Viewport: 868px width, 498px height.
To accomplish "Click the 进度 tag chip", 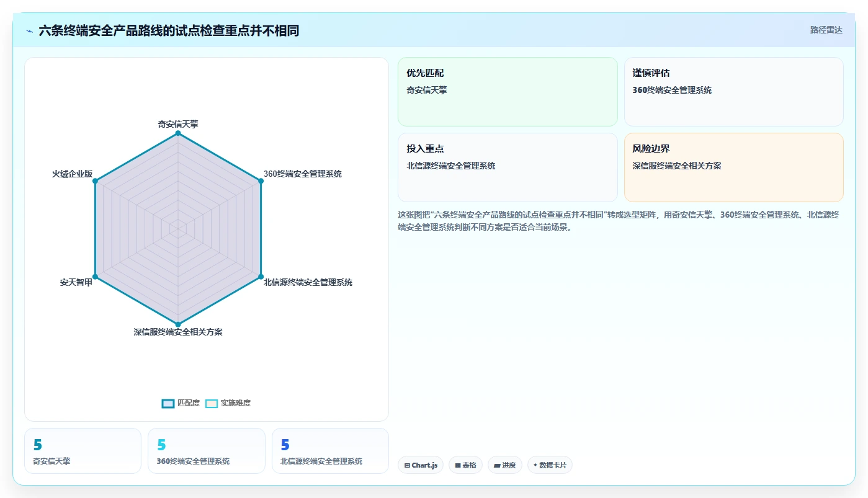I will pyautogui.click(x=505, y=465).
